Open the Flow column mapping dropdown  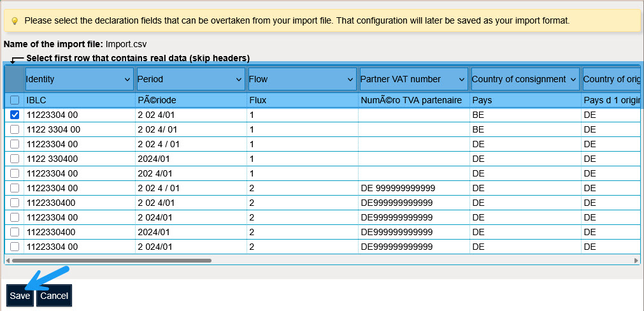[303, 79]
